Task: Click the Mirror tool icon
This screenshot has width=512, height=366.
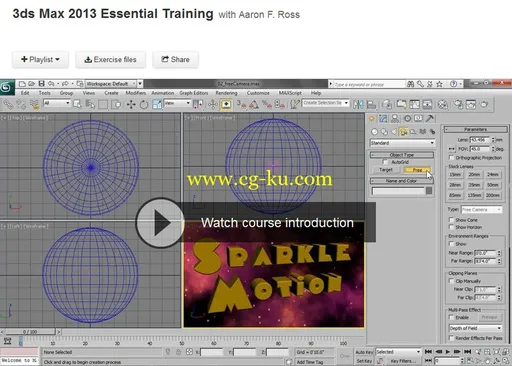Action: point(358,105)
